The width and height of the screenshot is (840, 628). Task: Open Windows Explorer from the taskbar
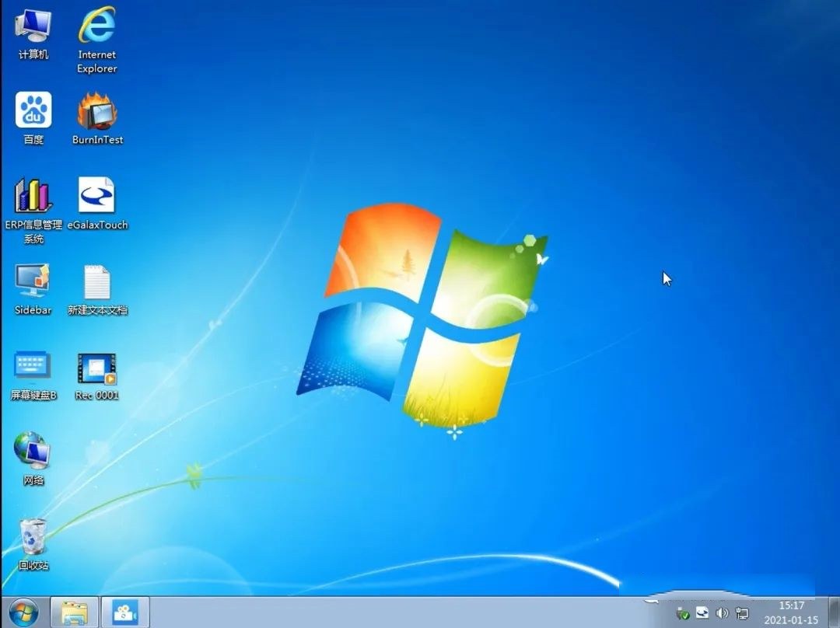75,612
